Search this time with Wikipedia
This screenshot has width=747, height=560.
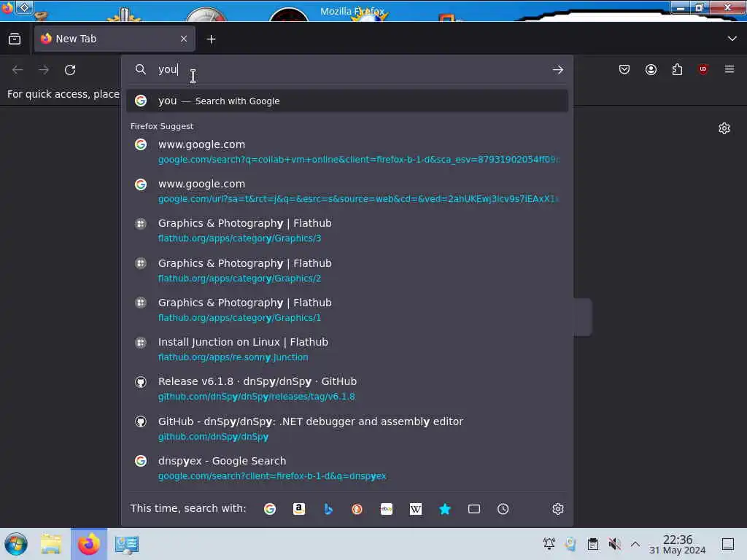coord(415,508)
